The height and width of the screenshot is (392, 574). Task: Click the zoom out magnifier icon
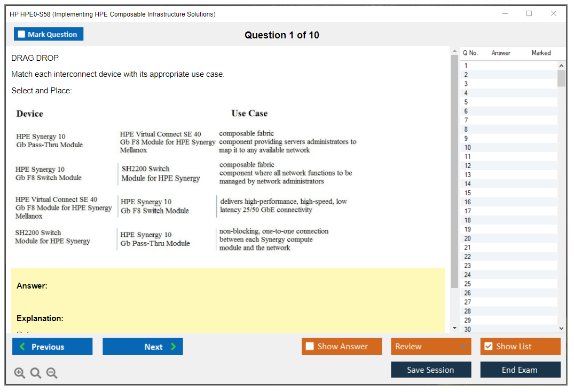[x=52, y=373]
